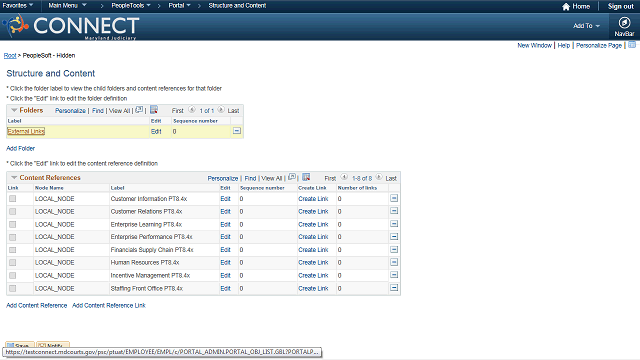Collapse the Content References section triangle

pyautogui.click(x=14, y=178)
